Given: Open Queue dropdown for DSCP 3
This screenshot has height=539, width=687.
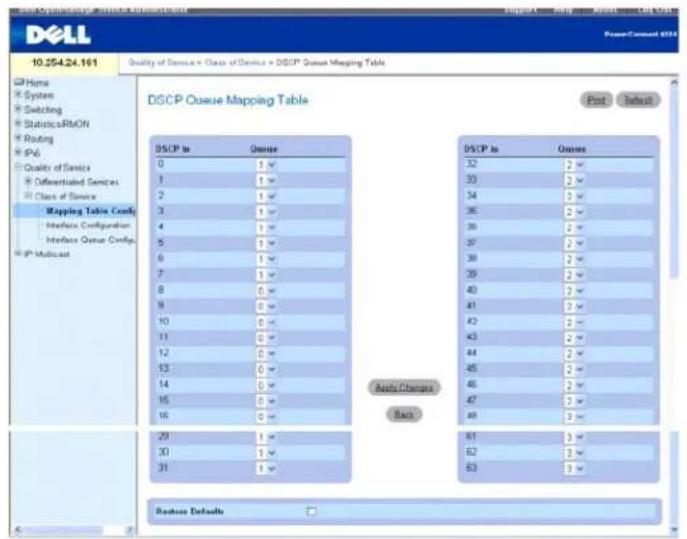Looking at the screenshot, I should (266, 212).
